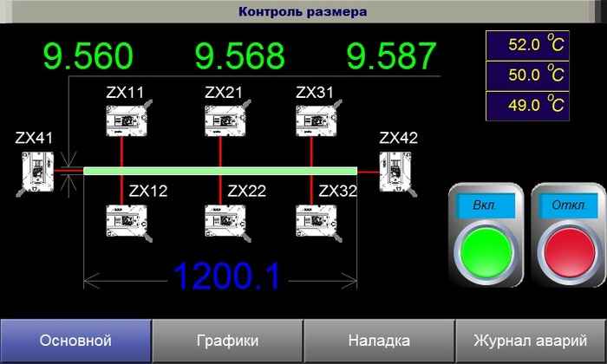Screen dimensions: 607x364
Task: Open the Графики tab
Action: [x=227, y=341]
